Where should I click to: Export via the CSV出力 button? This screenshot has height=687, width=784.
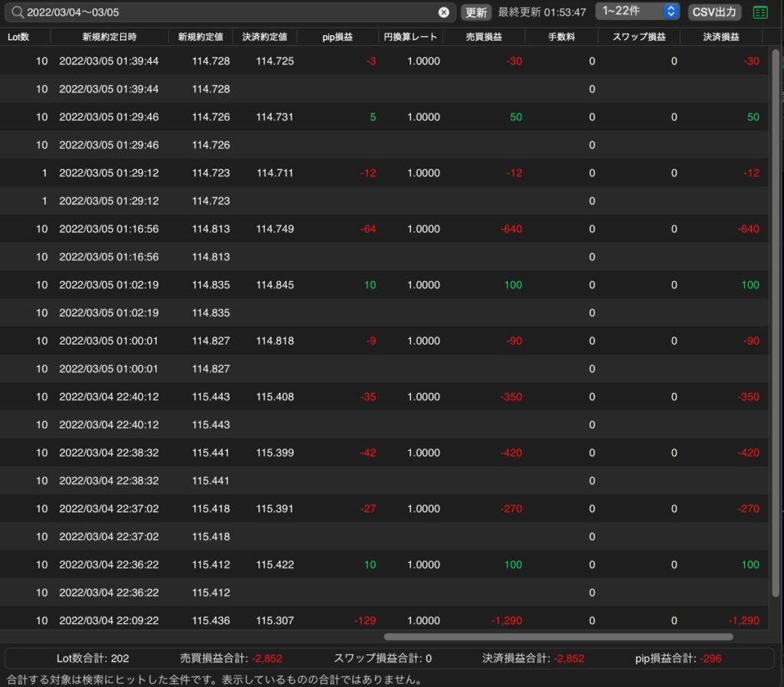click(714, 12)
